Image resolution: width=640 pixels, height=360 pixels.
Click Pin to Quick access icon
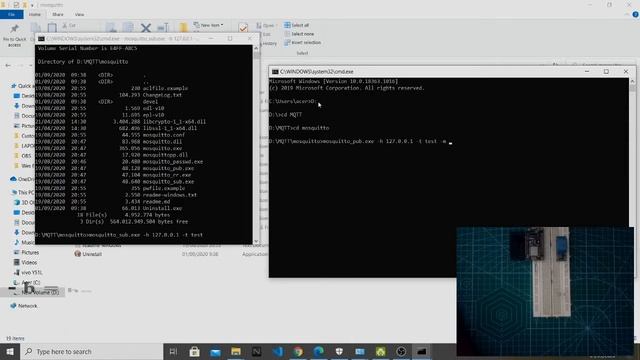click(x=14, y=29)
